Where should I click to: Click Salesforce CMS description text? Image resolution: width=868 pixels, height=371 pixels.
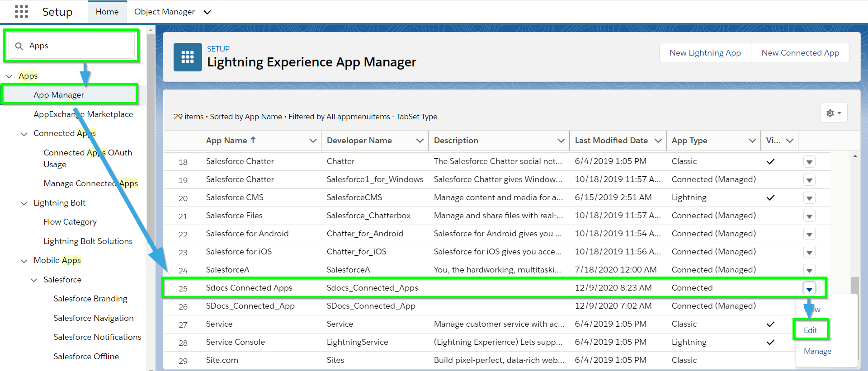click(x=498, y=197)
